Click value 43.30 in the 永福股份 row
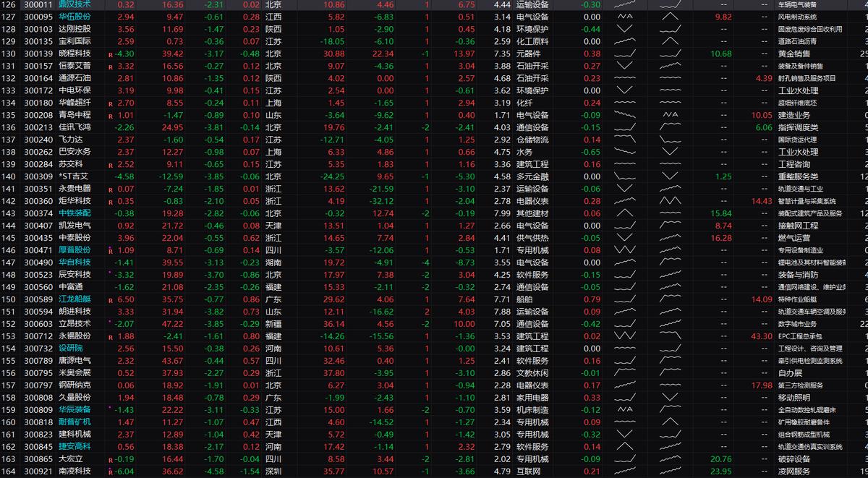Viewport: 868px width, 478px height. tap(761, 336)
